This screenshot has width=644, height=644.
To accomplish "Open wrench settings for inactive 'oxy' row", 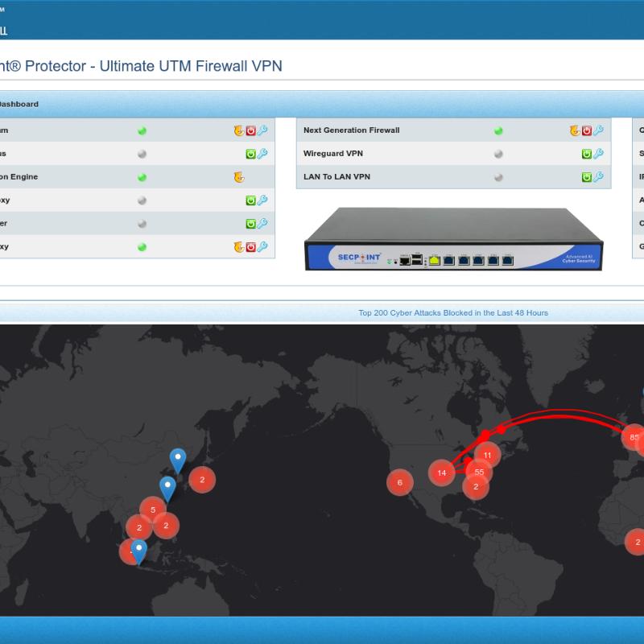I will [x=262, y=200].
